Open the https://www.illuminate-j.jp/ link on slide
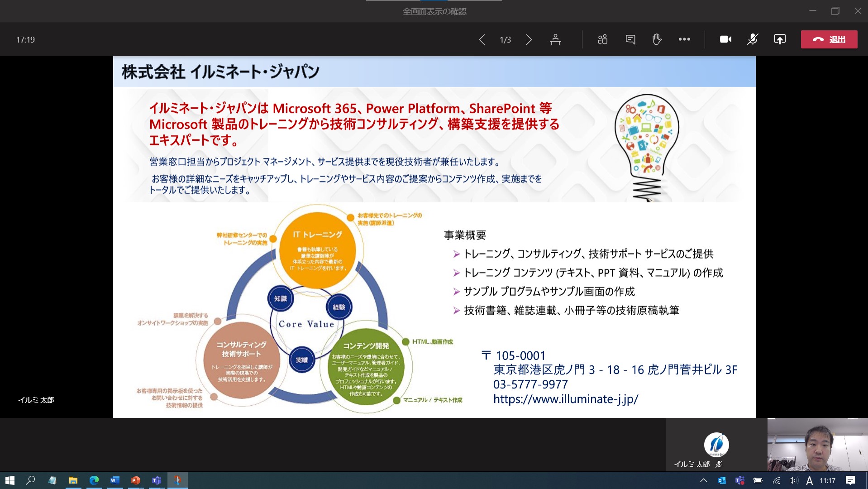The width and height of the screenshot is (868, 489). click(x=566, y=399)
